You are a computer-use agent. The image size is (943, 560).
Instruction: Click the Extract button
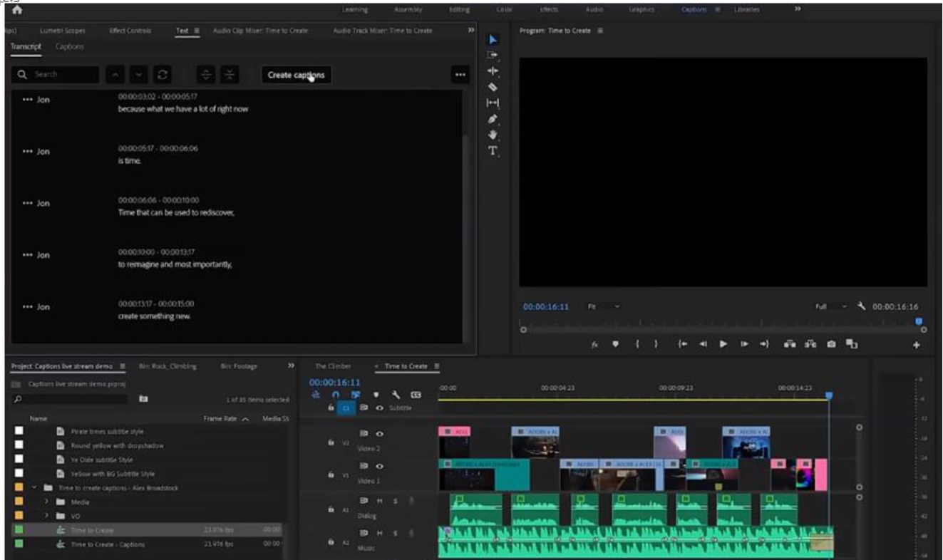[x=810, y=344]
